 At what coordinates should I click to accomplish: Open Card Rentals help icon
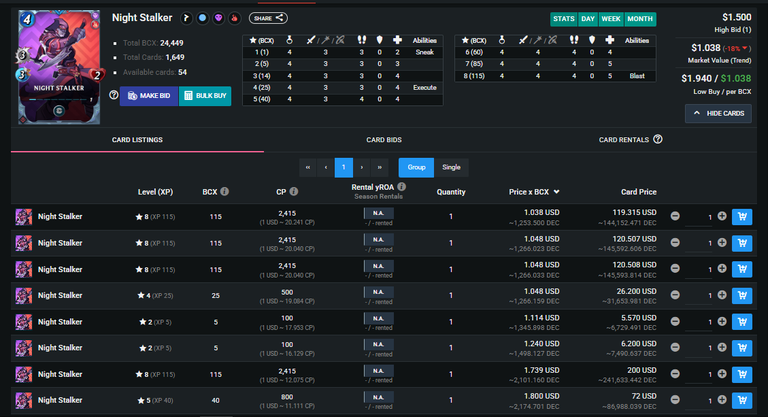tap(658, 140)
